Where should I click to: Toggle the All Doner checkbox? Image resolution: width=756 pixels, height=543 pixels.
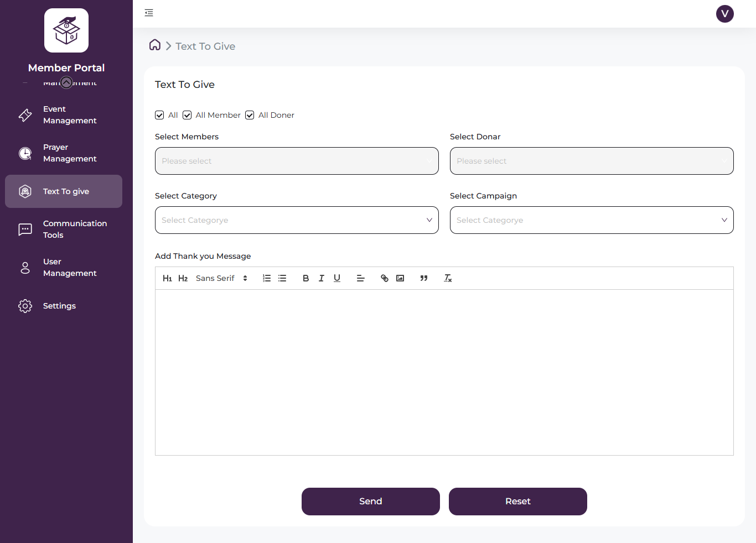tap(249, 115)
